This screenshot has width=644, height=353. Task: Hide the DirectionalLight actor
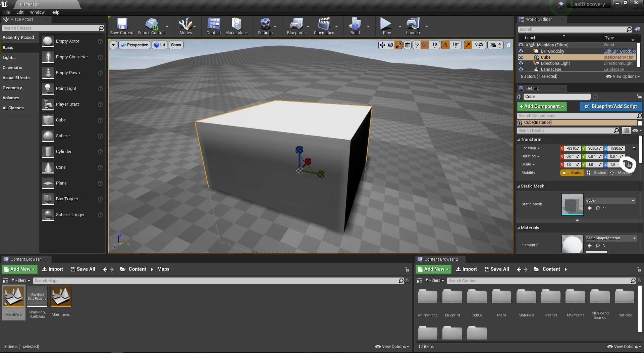tap(521, 63)
